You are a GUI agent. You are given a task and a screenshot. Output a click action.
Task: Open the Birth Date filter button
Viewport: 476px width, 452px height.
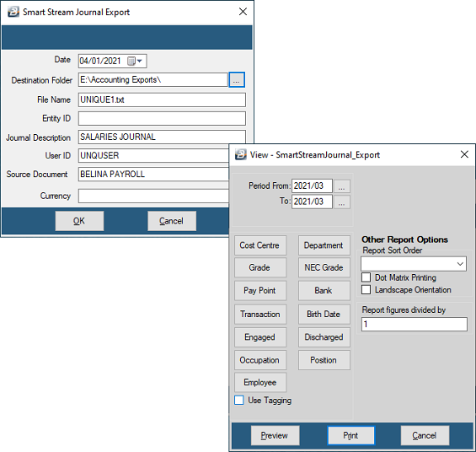coord(324,315)
